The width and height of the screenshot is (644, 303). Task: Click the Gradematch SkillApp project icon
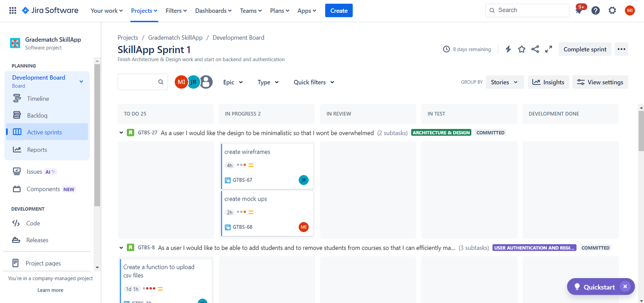[15, 43]
